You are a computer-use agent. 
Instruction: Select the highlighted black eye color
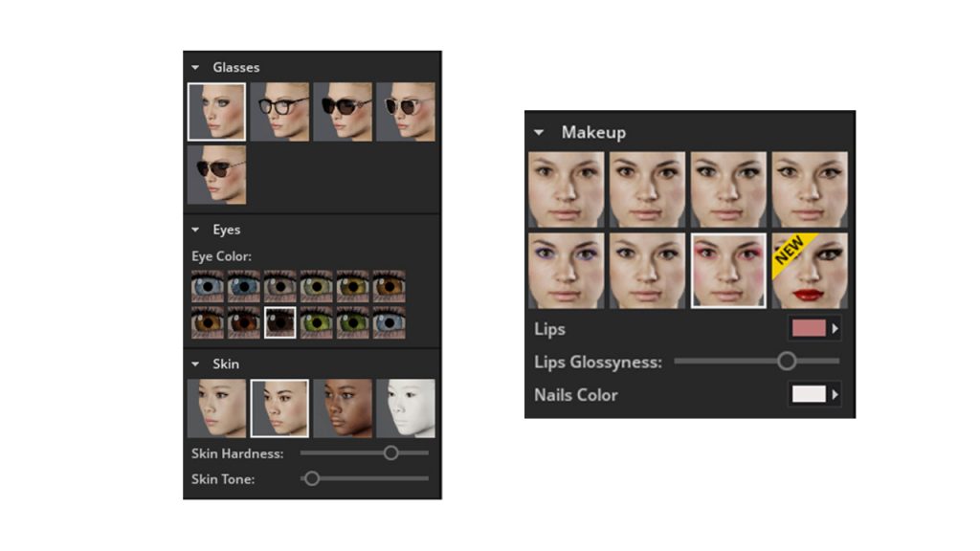(x=280, y=322)
